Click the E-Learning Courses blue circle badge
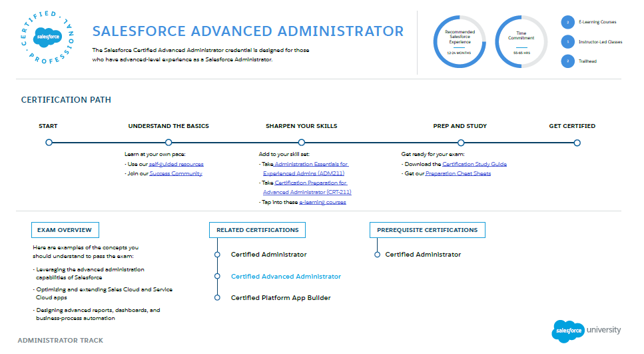 tap(567, 22)
